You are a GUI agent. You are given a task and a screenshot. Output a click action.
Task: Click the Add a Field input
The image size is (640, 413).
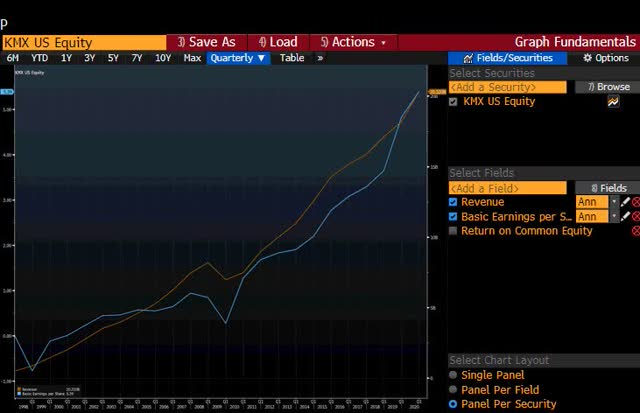507,188
